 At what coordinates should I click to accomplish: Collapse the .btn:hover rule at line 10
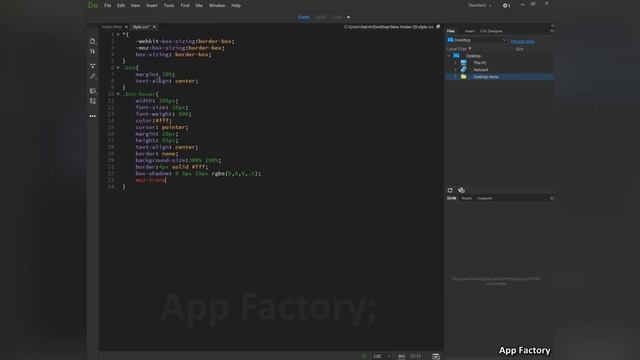(x=118, y=94)
